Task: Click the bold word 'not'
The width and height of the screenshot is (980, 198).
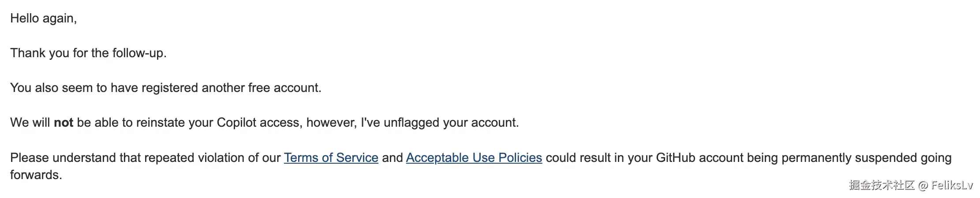Action: (64, 122)
